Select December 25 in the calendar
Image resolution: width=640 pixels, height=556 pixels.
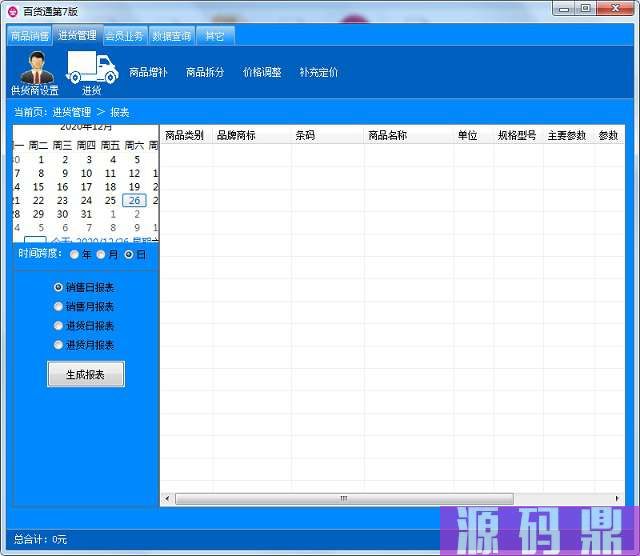coord(110,200)
